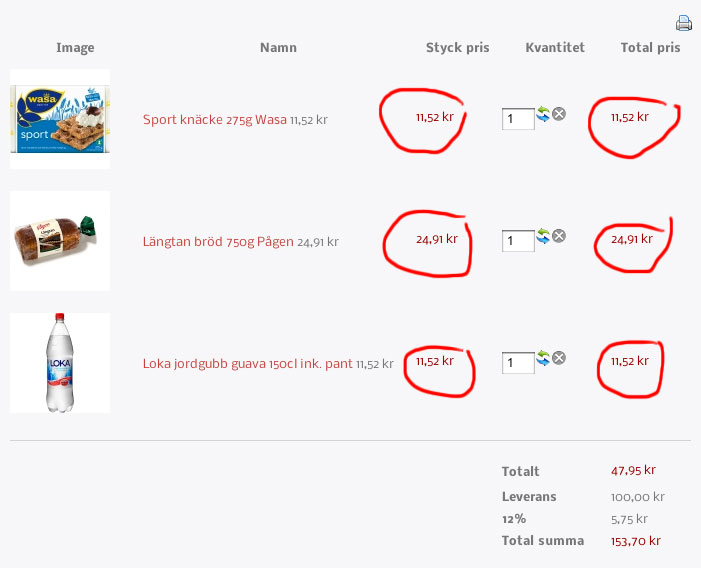Click the Kvantitet column header
The image size is (701, 568).
pos(555,48)
